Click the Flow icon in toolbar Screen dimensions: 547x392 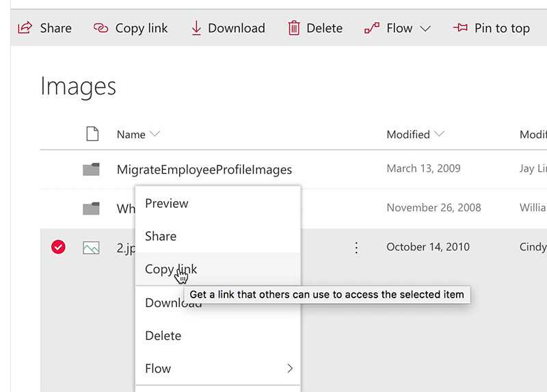tap(372, 28)
